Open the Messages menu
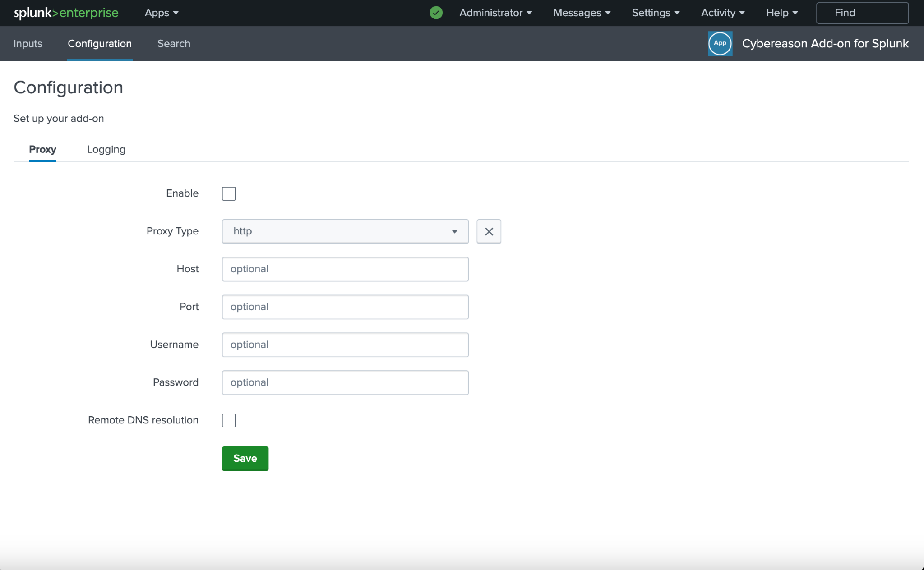The image size is (924, 570). point(582,13)
